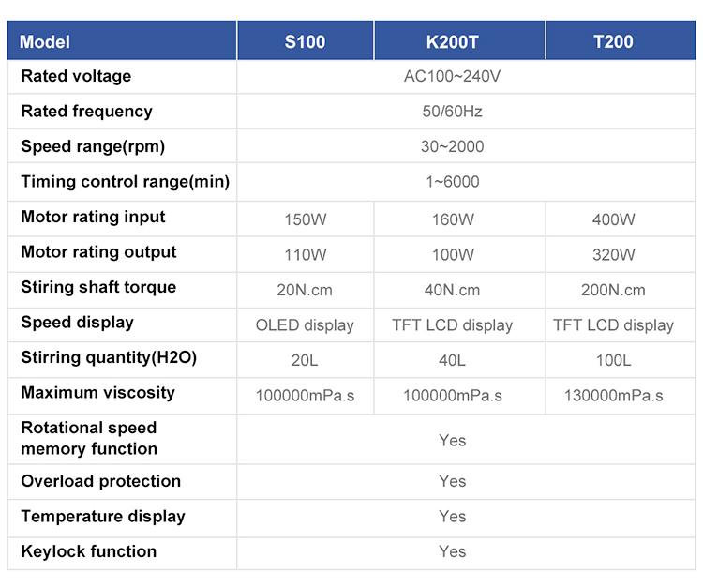Select the 130000mPa.s maximum viscosity cell
703x588 pixels.
[613, 396]
